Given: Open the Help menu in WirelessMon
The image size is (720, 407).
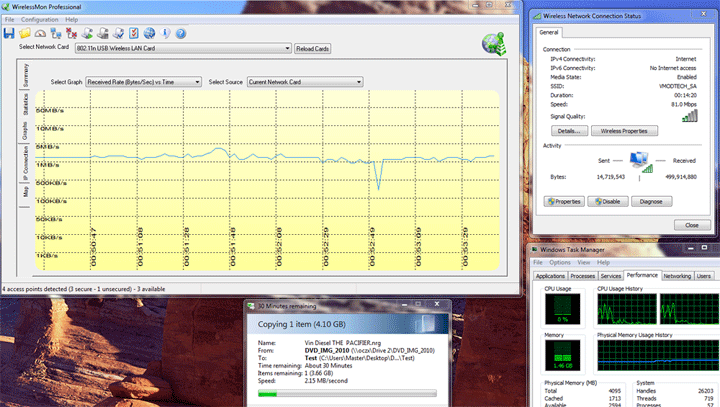Looking at the screenshot, I should (x=71, y=20).
